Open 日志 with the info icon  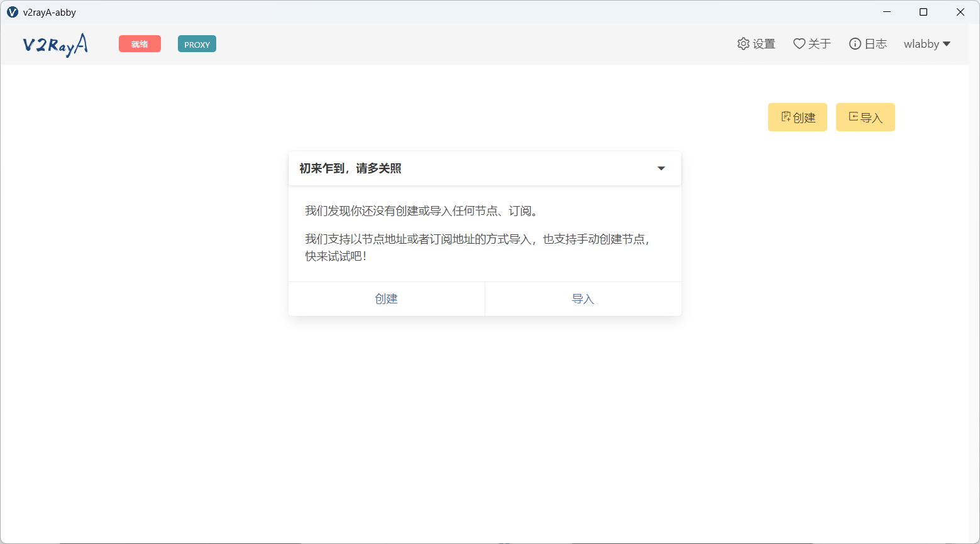(868, 44)
